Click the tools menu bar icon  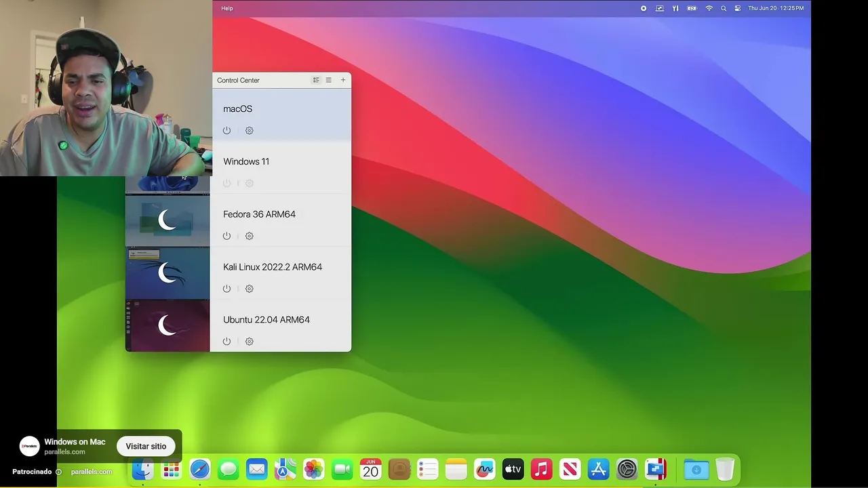tap(675, 8)
